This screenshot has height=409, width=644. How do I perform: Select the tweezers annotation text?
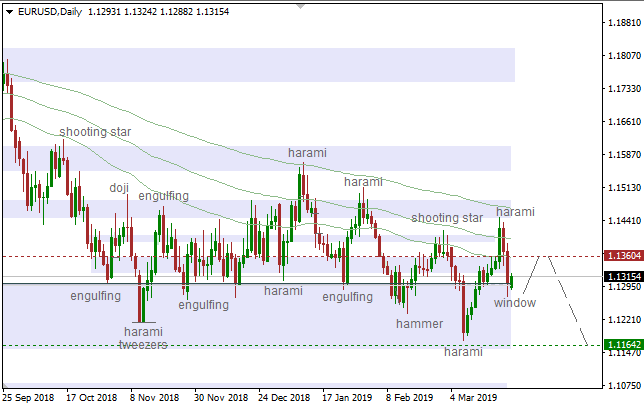(142, 345)
